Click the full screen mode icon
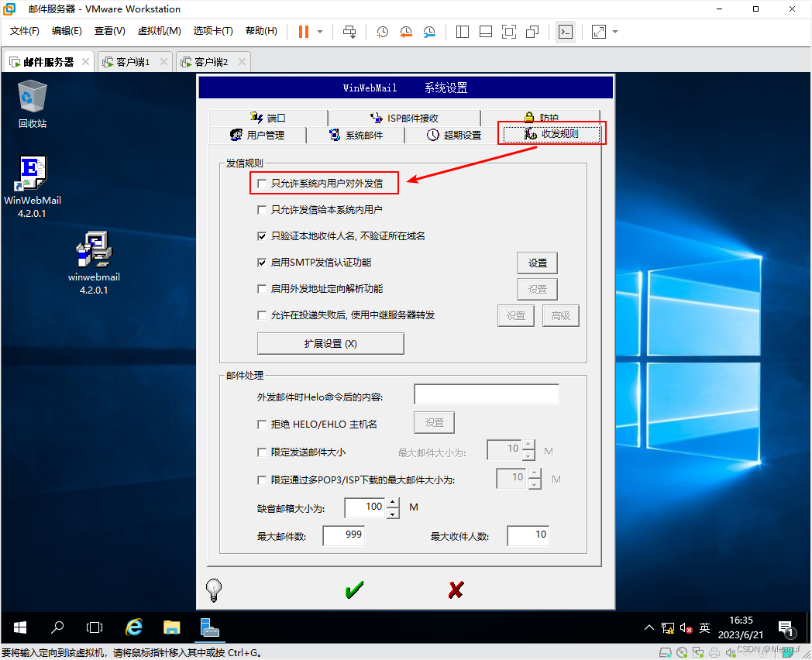This screenshot has height=660, width=812. coord(509,32)
